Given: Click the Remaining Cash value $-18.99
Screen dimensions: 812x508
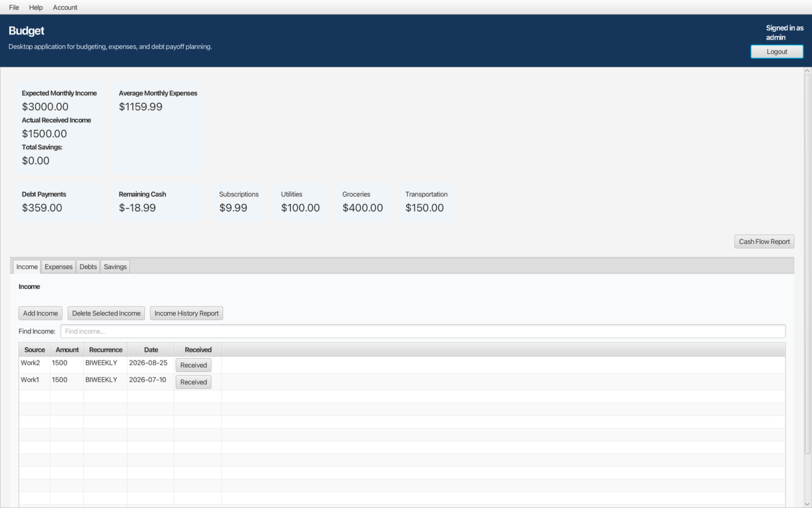Looking at the screenshot, I should pos(137,208).
